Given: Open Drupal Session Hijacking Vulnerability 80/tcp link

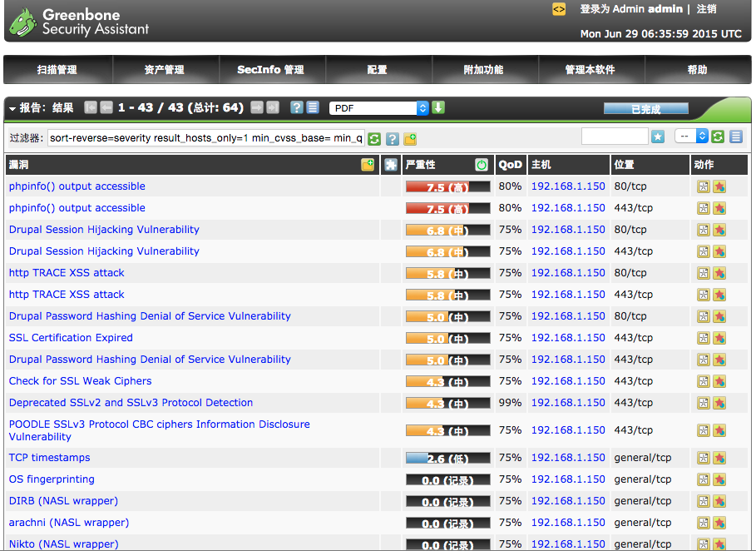Looking at the screenshot, I should click(x=104, y=230).
